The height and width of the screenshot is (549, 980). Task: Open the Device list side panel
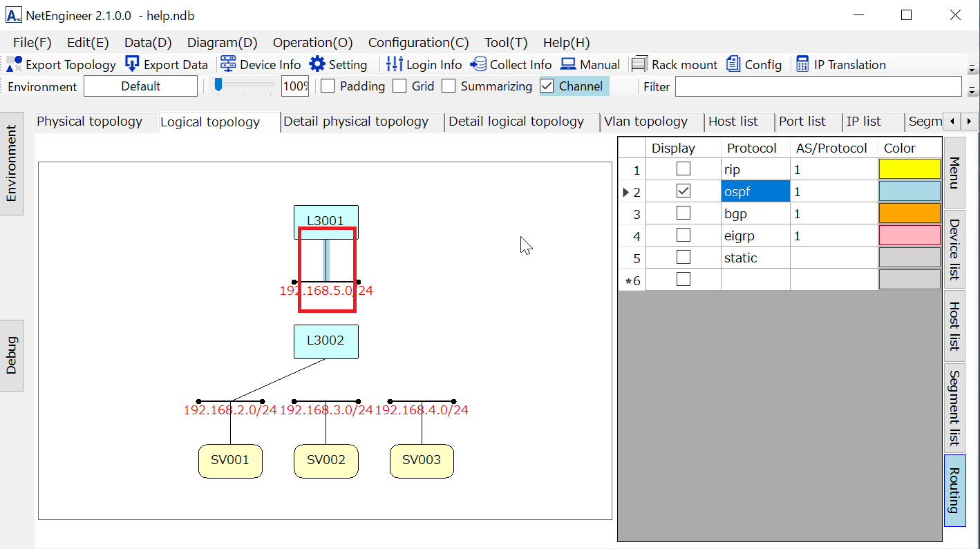pos(954,249)
